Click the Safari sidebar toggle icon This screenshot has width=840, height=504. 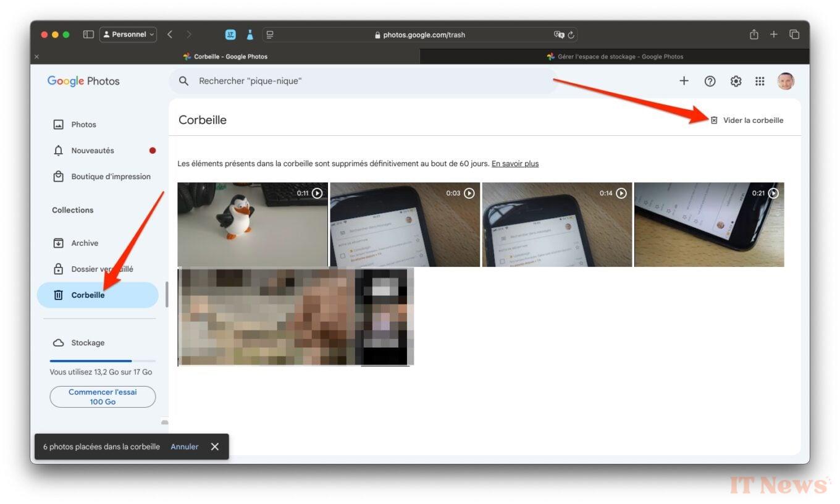coord(88,35)
